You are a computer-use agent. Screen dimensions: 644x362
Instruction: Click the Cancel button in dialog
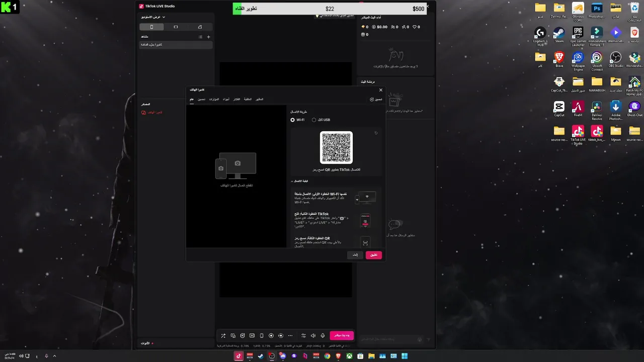(355, 255)
